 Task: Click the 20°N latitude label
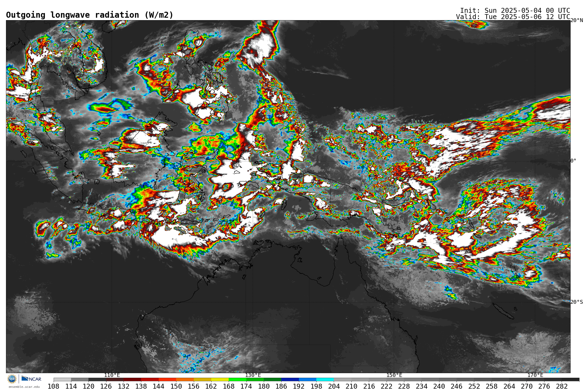(x=577, y=20)
